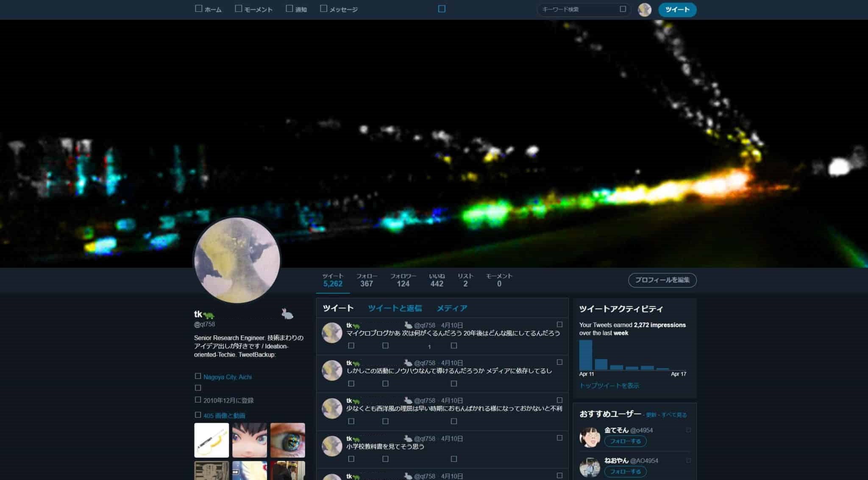Viewport: 868px width, 480px height.
Task: Open the eye close-up media thumbnail
Action: point(288,440)
